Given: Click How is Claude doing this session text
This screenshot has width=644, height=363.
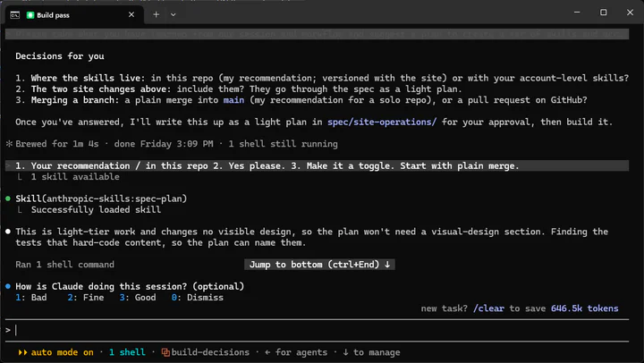Looking at the screenshot, I should [130, 286].
